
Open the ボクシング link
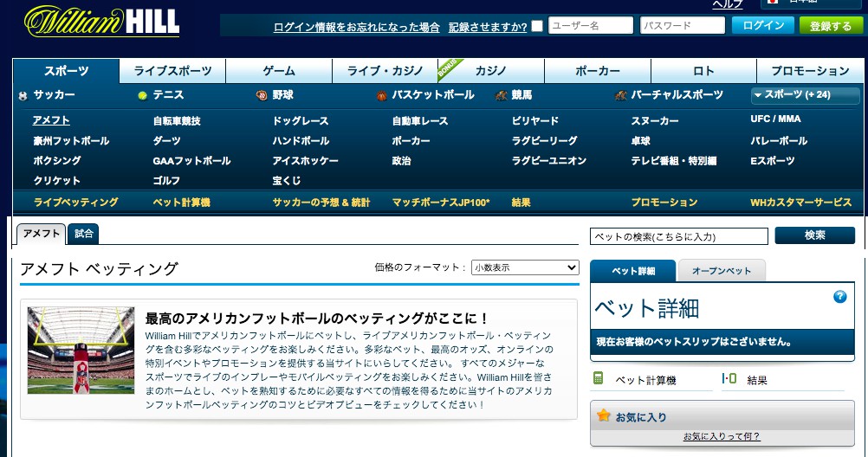pos(57,160)
